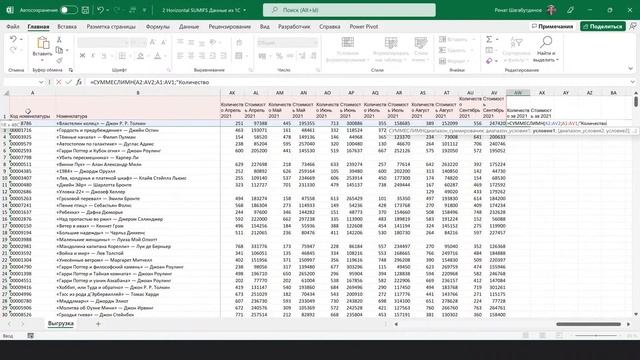
Task: Expand the formula bar with chevron
Action: click(633, 82)
